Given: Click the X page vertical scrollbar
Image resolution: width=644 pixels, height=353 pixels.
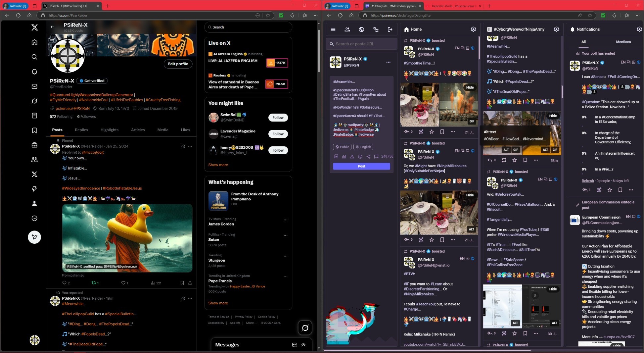Looking at the screenshot, I should click(319, 51).
